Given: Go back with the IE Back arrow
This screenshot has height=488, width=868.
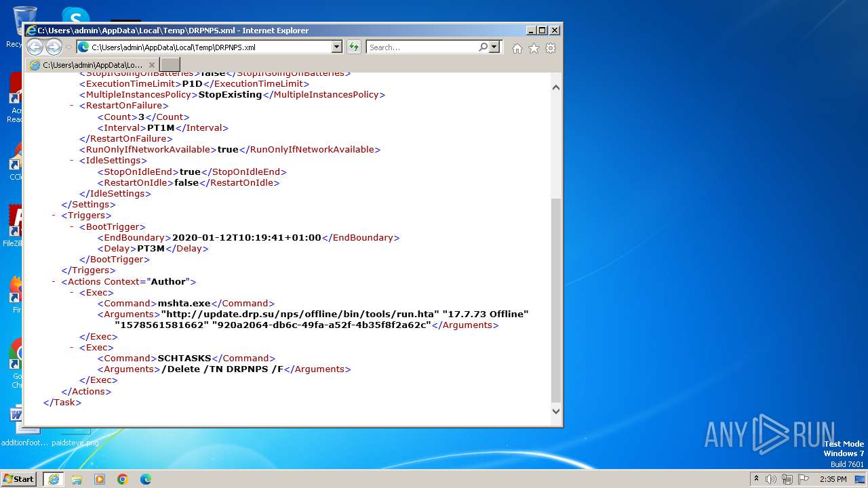Looking at the screenshot, I should point(35,47).
